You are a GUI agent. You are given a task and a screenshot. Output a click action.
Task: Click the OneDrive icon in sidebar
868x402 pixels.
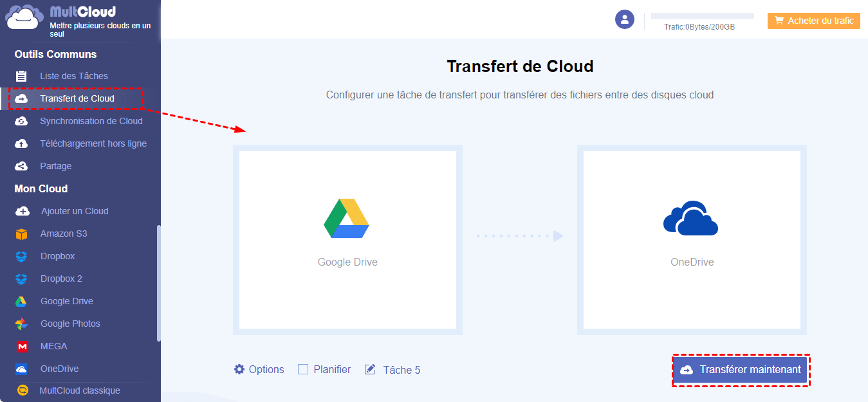pos(22,369)
